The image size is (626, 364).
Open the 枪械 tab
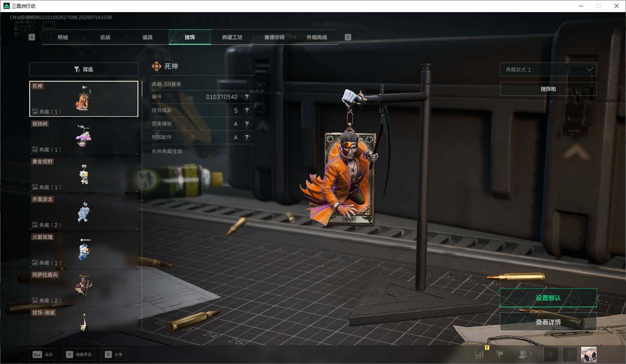(x=63, y=37)
